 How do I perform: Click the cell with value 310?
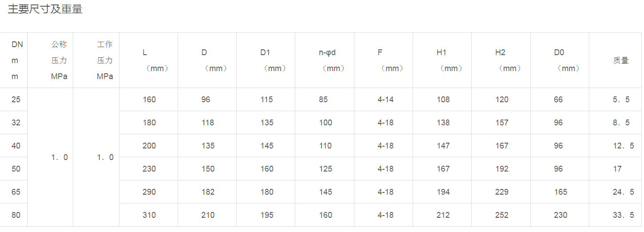[x=149, y=215]
